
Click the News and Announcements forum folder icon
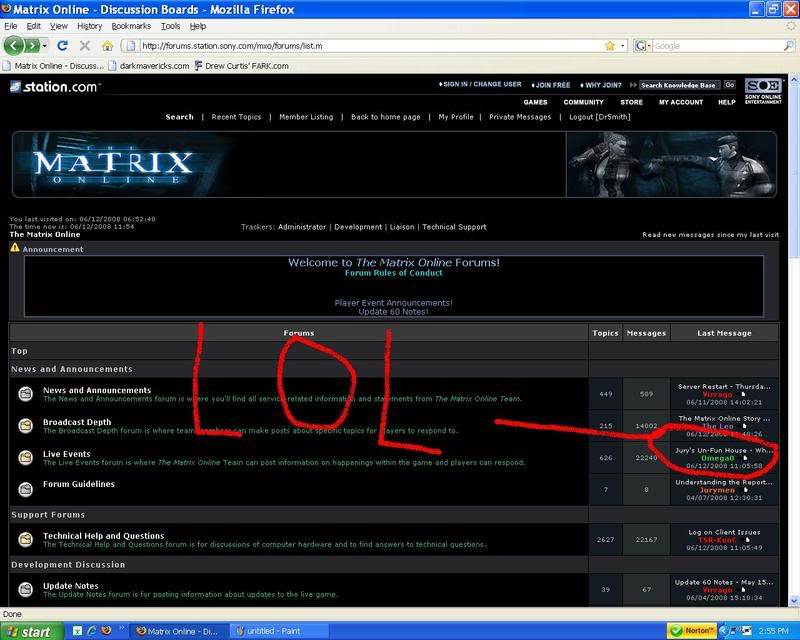[26, 395]
